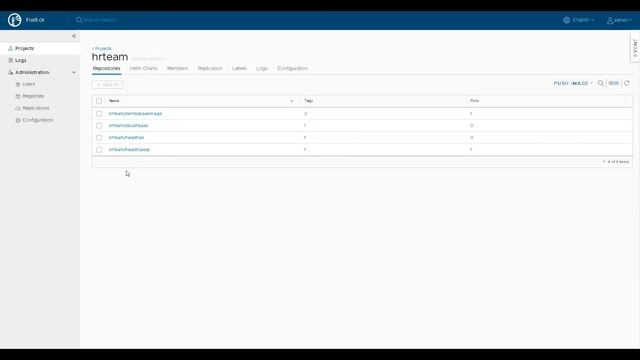This screenshot has height=360, width=640.
Task: Go to Projects in sidebar
Action: [24, 48]
